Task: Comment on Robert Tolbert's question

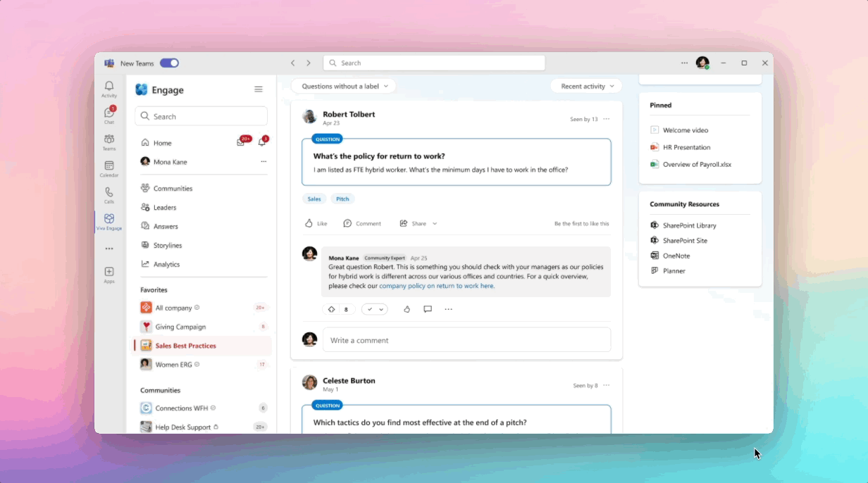Action: (362, 224)
